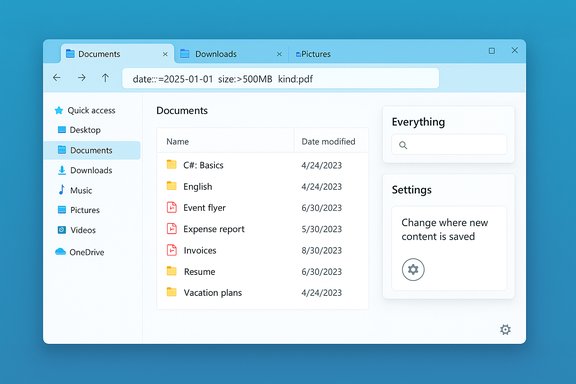The width and height of the screenshot is (576, 384).
Task: Click the Desktop icon in sidebar
Action: [x=62, y=130]
